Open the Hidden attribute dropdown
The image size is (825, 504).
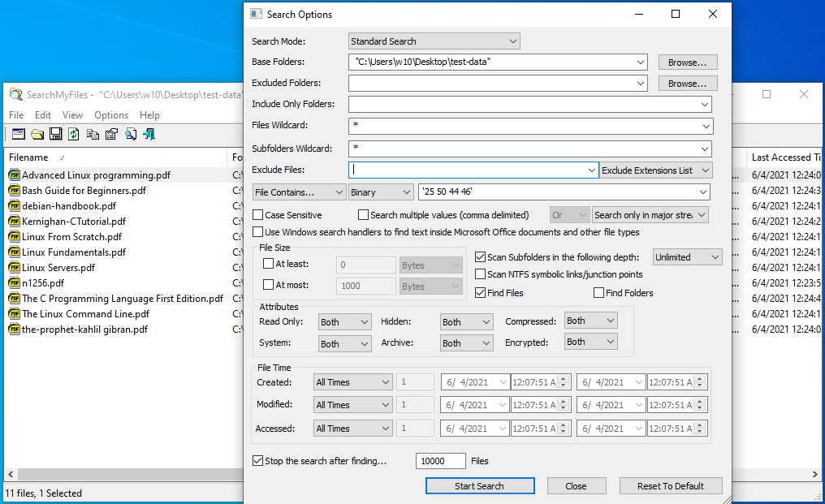(467, 322)
